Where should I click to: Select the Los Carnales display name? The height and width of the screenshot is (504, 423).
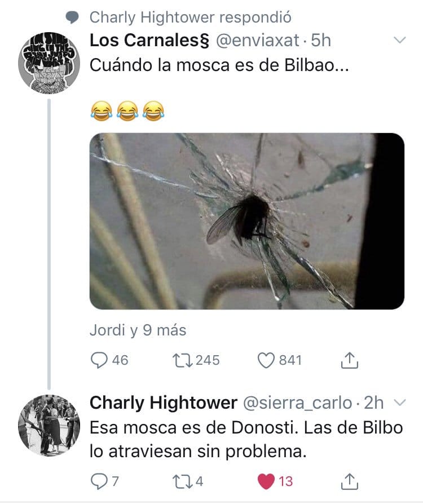(149, 41)
